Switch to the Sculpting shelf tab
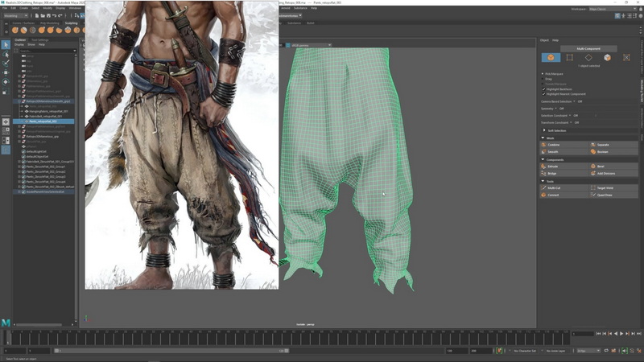This screenshot has width=644, height=362. (x=71, y=23)
